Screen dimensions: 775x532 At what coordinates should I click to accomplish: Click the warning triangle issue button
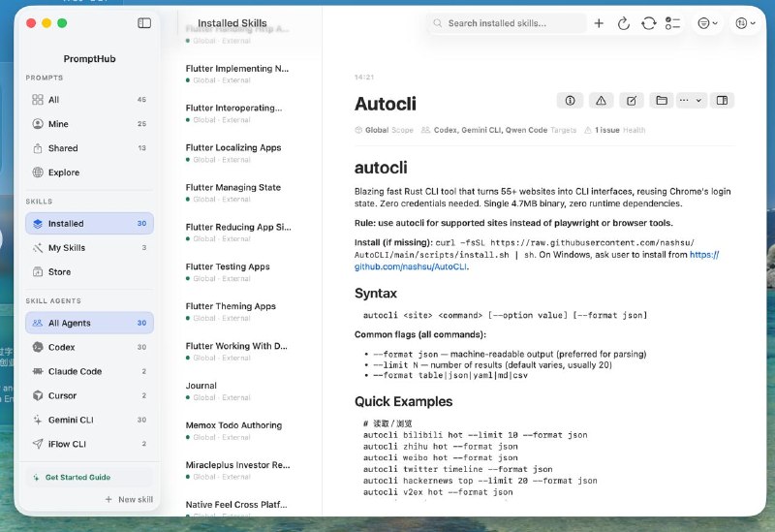click(601, 101)
